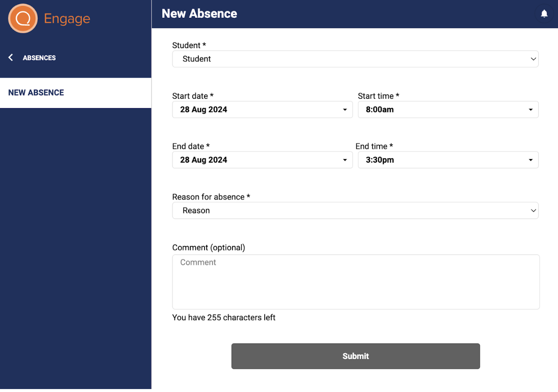This screenshot has width=558, height=392.
Task: Click the back chevron beside Absences
Action: pyautogui.click(x=11, y=57)
